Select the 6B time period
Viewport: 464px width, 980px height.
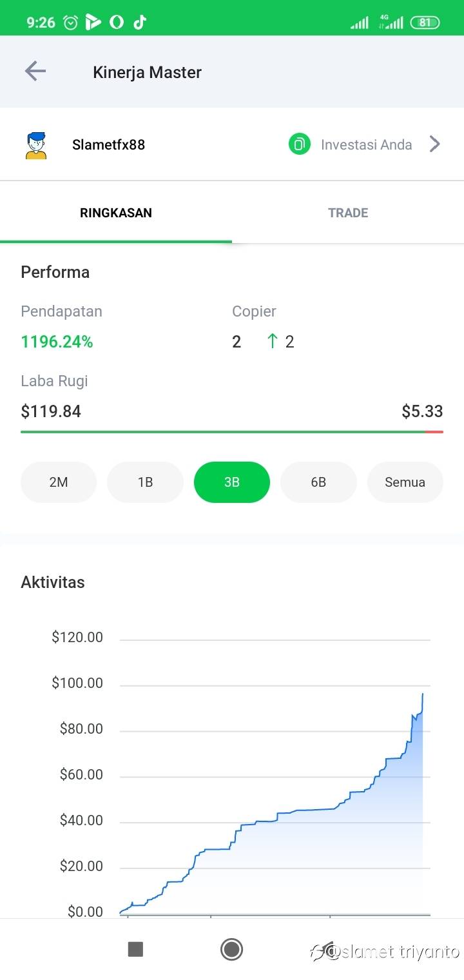point(318,482)
